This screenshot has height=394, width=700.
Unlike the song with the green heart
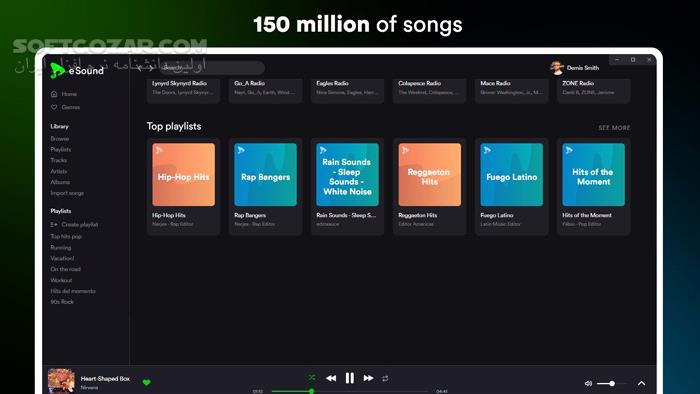(146, 382)
